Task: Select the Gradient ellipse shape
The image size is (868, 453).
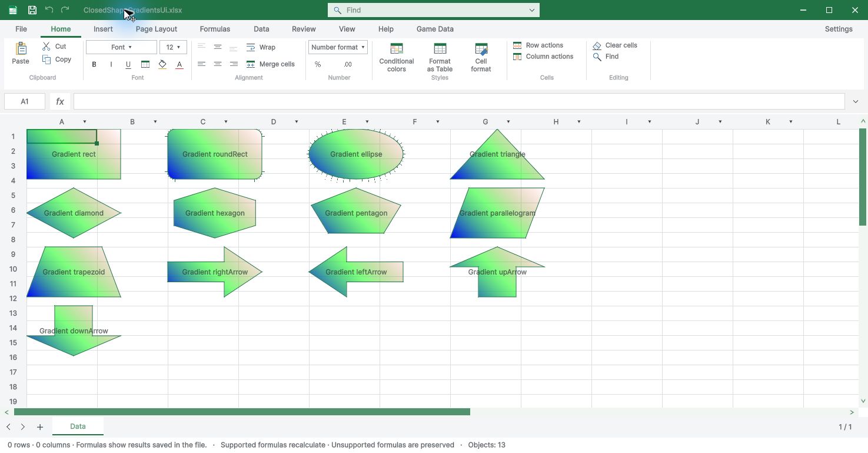Action: [x=356, y=154]
